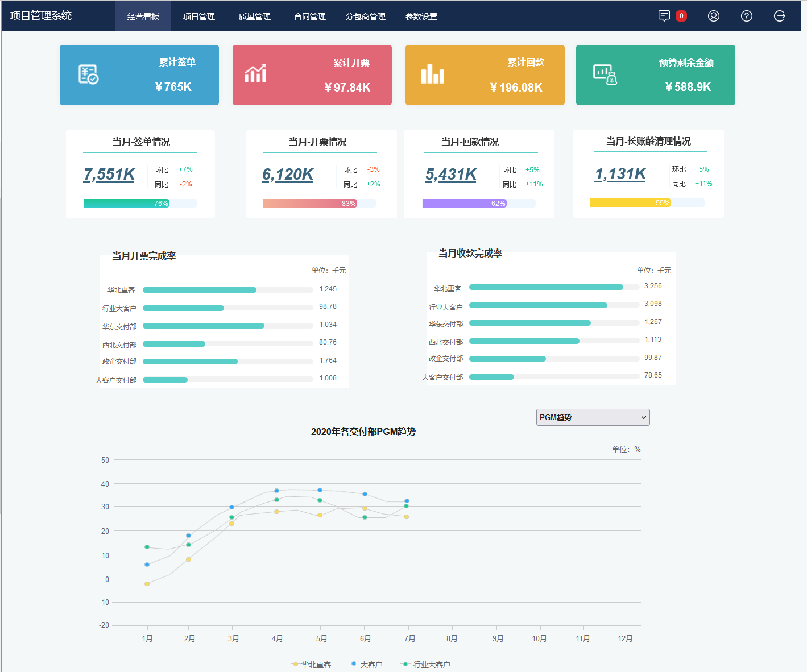Click 行业大客户 bar in 当月收款完成率
Image resolution: width=807 pixels, height=672 pixels.
[538, 305]
